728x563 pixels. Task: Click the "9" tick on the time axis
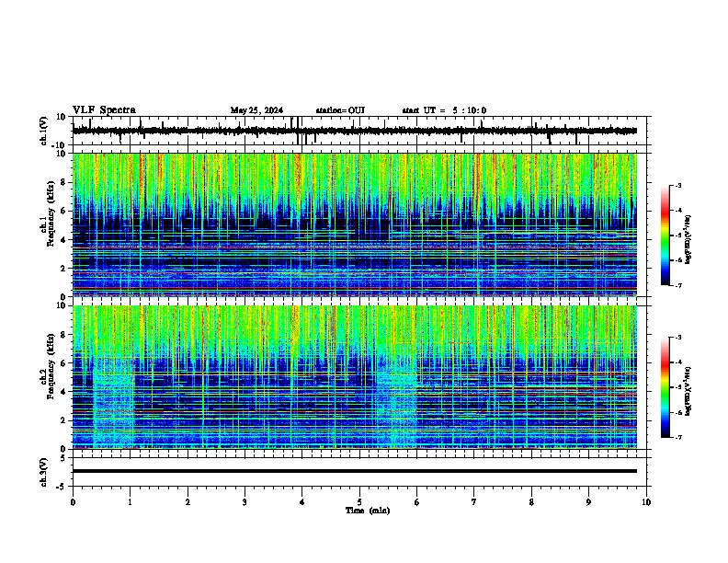point(588,502)
